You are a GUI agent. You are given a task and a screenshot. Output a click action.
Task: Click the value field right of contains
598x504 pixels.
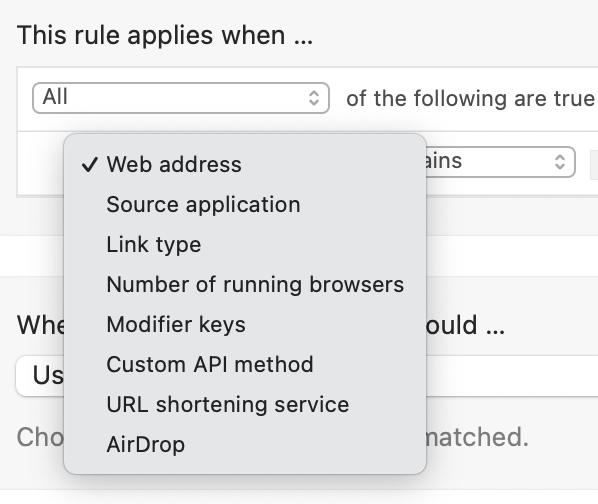(594, 162)
